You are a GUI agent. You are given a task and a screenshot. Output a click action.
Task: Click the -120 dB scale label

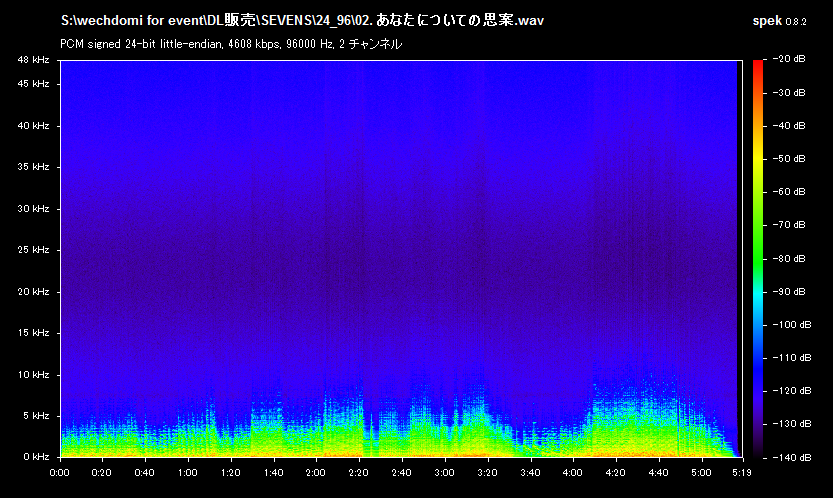791,391
